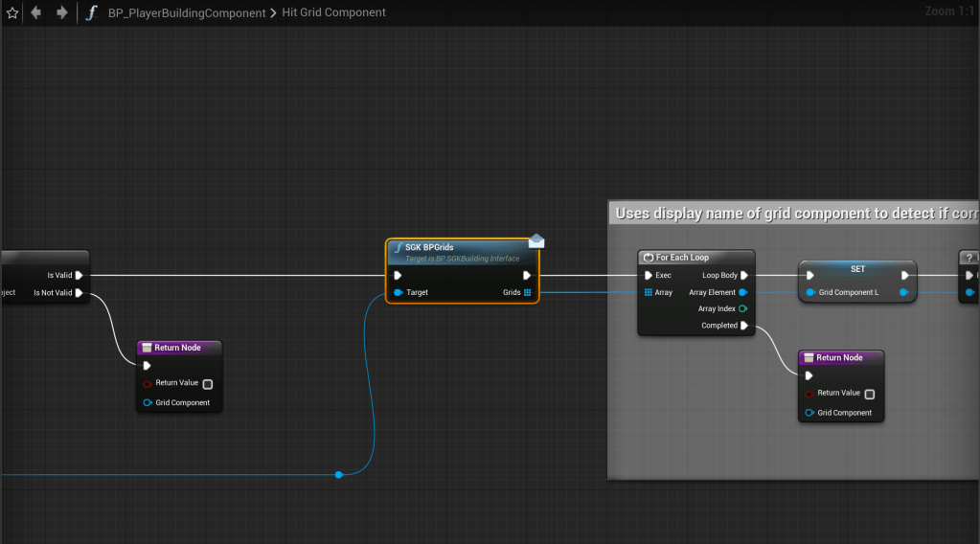Go forward with the right arrow icon
This screenshot has height=544, width=980.
point(62,12)
